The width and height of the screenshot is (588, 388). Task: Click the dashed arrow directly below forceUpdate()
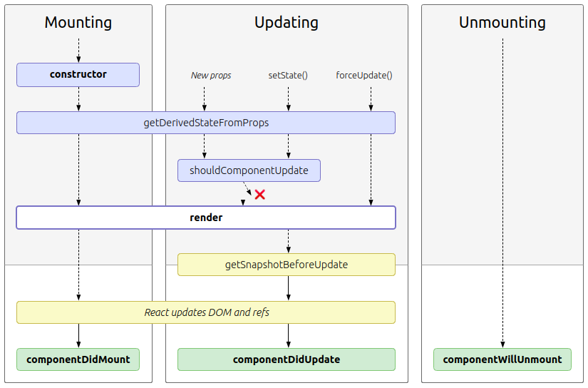coord(371,98)
